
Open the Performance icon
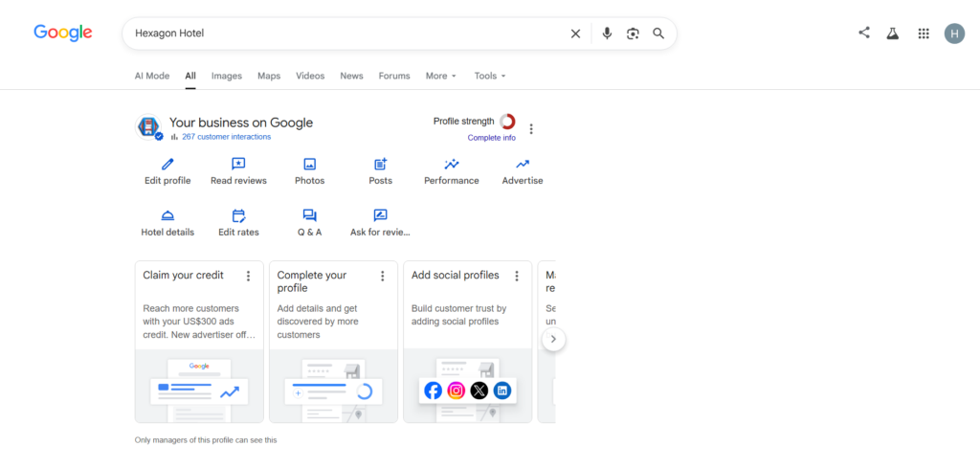pos(452,165)
